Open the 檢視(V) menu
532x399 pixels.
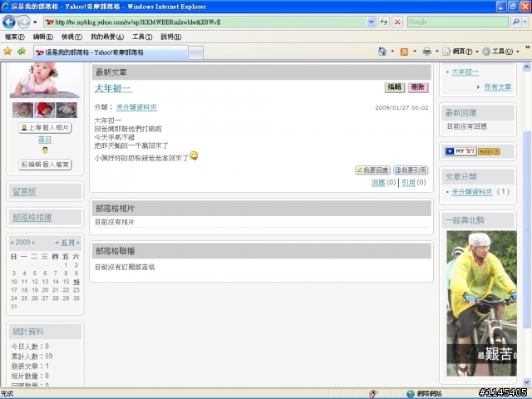click(71, 37)
